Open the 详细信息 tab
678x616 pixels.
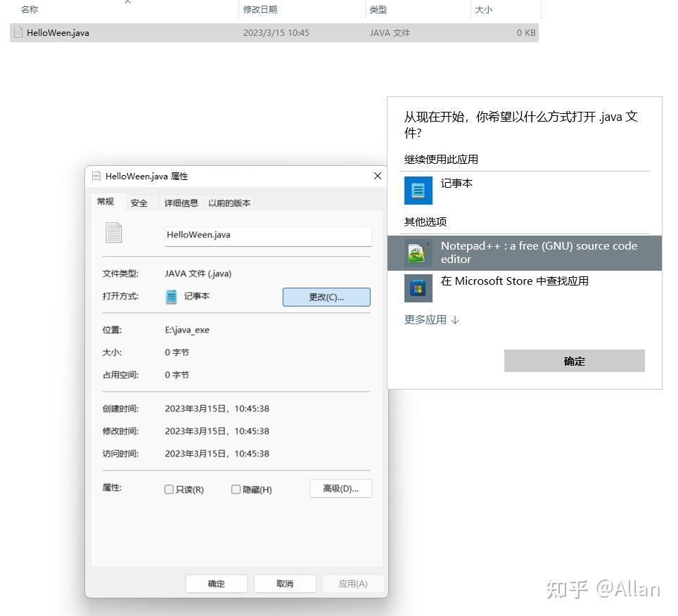coord(181,203)
